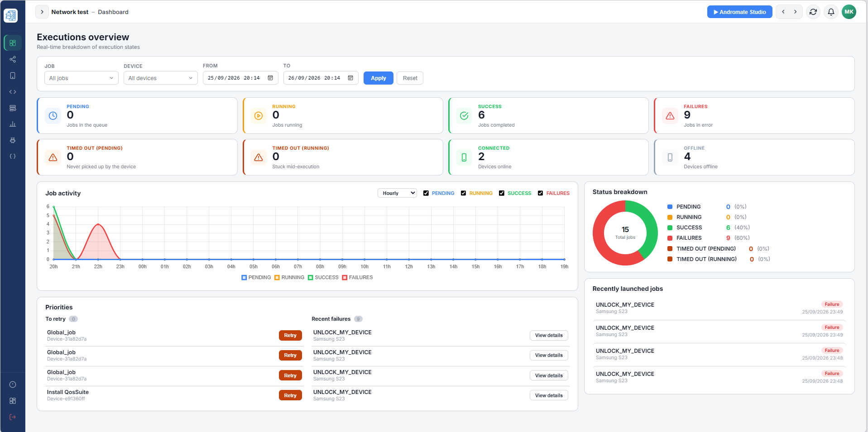This screenshot has width=868, height=432.
Task: Click the Success checkmark icon card
Action: (464, 116)
